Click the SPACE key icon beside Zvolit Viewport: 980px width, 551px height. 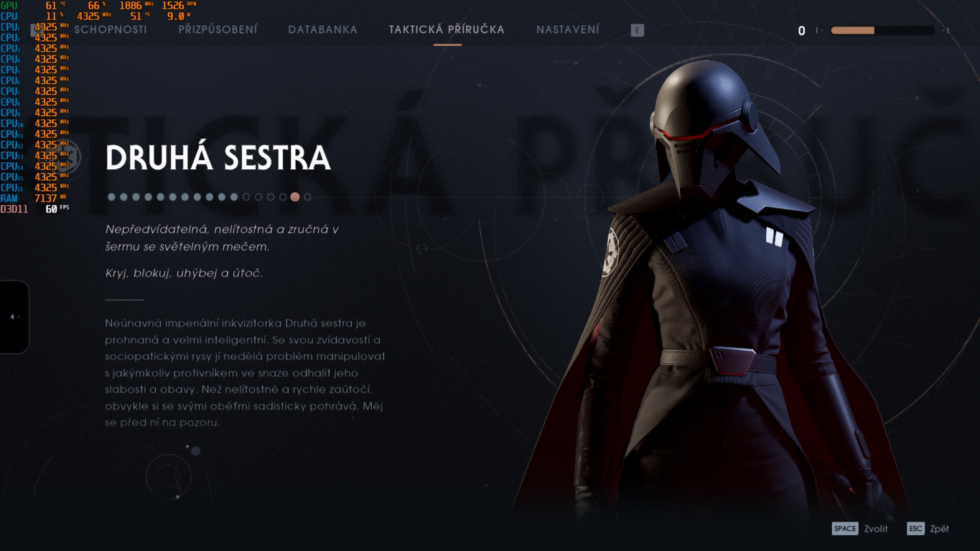[x=845, y=529]
